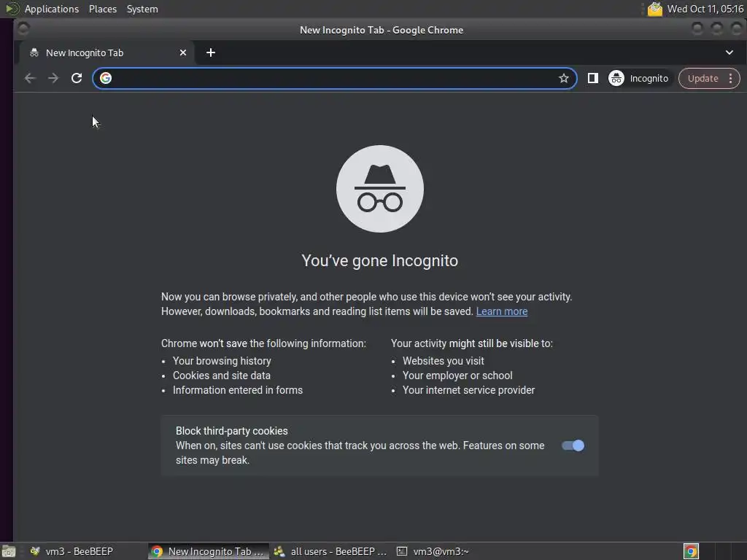Expand the tab search dropdown arrow
This screenshot has width=747, height=560.
[729, 52]
